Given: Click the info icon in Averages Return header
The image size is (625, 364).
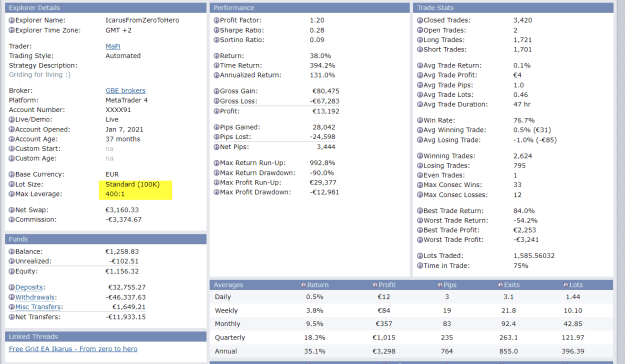Looking at the screenshot, I should click(x=303, y=285).
